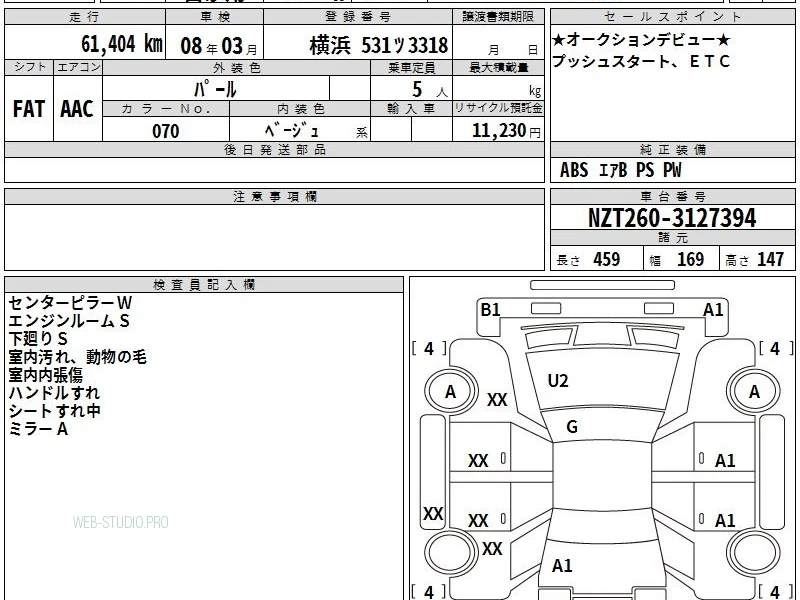Select the note 室内汚れ、動物の毛

click(78, 357)
